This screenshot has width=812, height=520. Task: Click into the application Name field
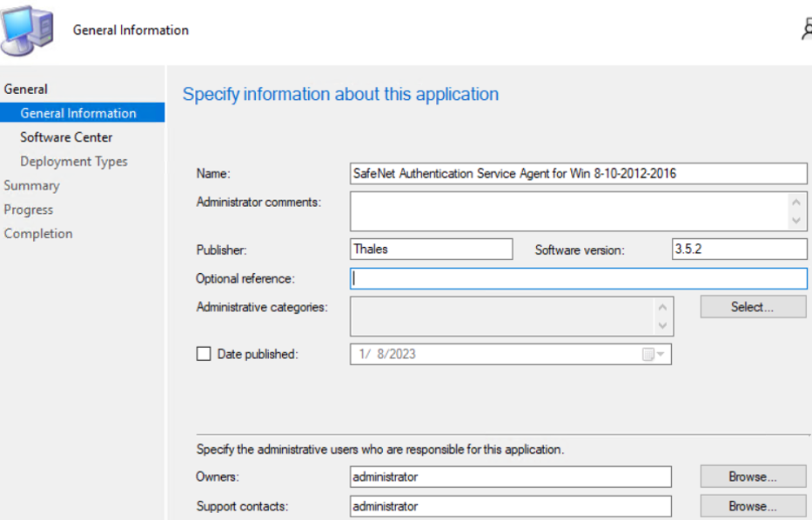578,173
